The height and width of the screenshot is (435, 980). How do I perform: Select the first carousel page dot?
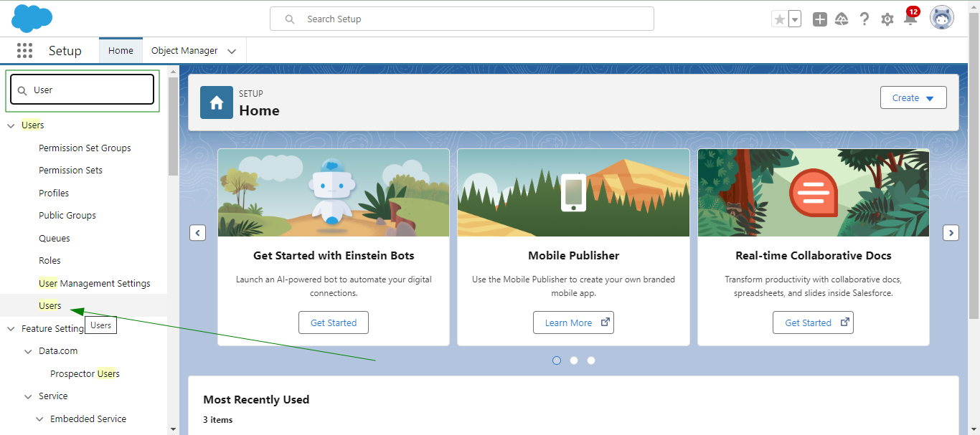[x=557, y=360]
